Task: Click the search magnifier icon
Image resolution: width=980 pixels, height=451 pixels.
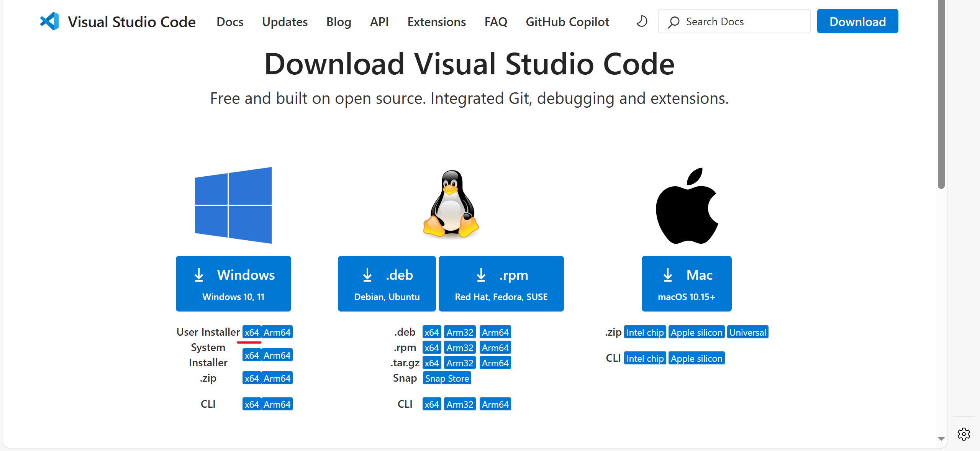Action: tap(673, 21)
